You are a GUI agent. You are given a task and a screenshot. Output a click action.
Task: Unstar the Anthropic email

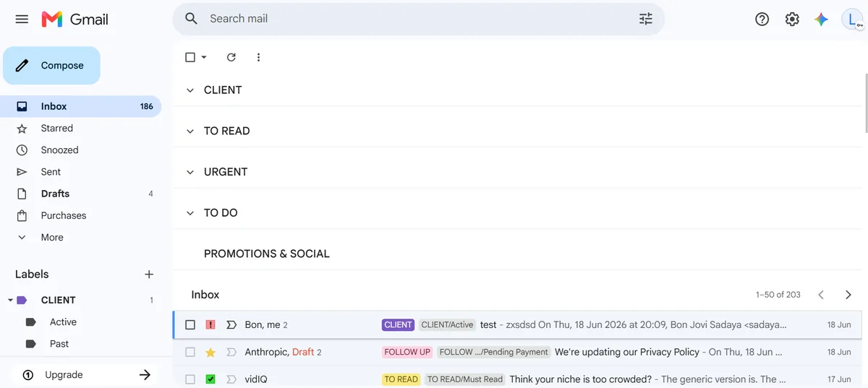[x=210, y=353]
